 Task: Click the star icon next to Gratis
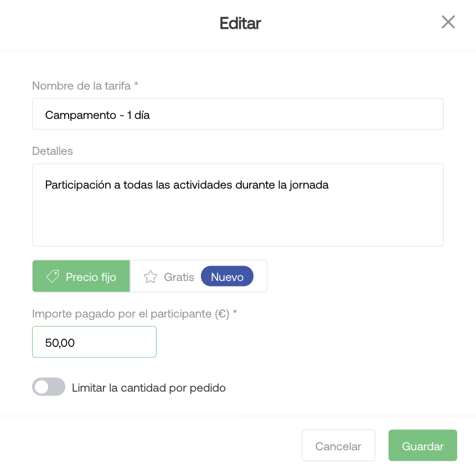[150, 277]
